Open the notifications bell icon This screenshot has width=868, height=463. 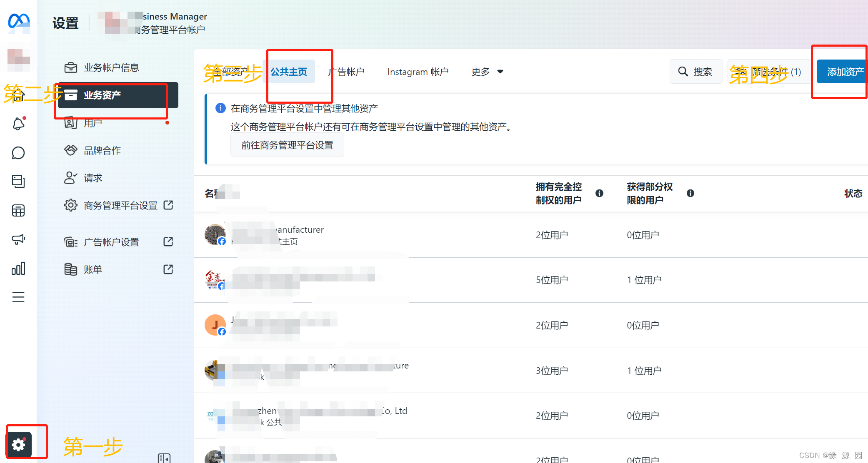pyautogui.click(x=18, y=123)
